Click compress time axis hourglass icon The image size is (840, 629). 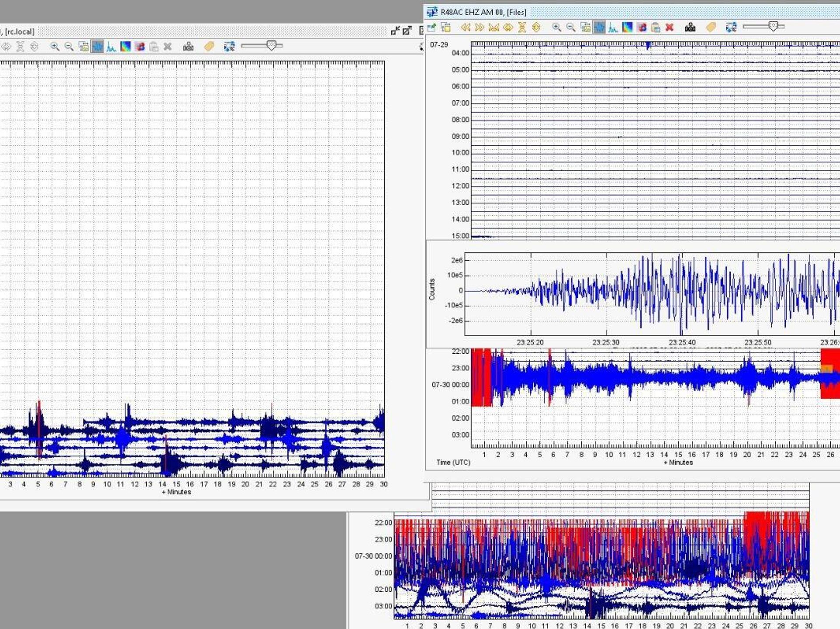pos(522,28)
